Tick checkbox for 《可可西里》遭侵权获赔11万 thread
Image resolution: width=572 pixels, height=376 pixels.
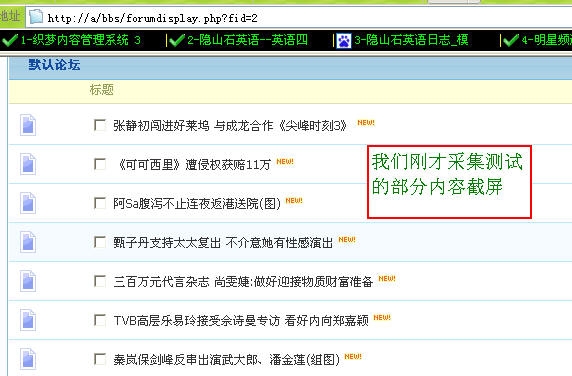tap(100, 164)
